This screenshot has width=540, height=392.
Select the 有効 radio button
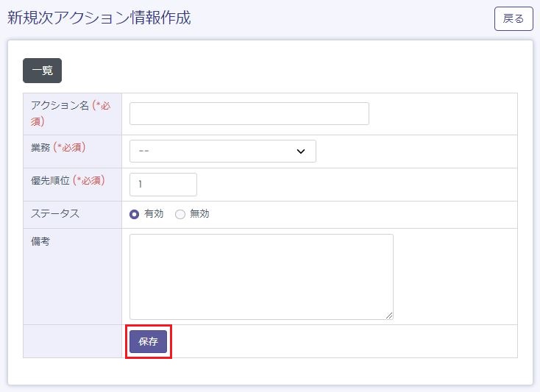tap(134, 214)
